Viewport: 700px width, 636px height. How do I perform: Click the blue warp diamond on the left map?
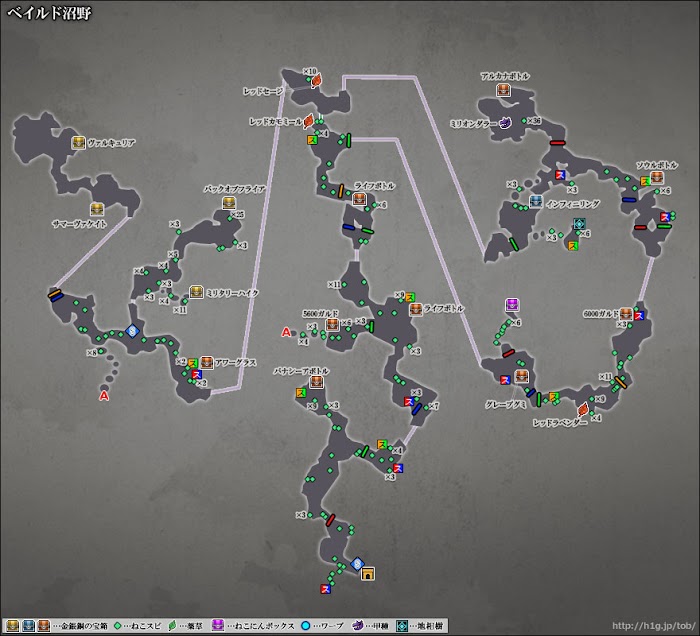132,331
